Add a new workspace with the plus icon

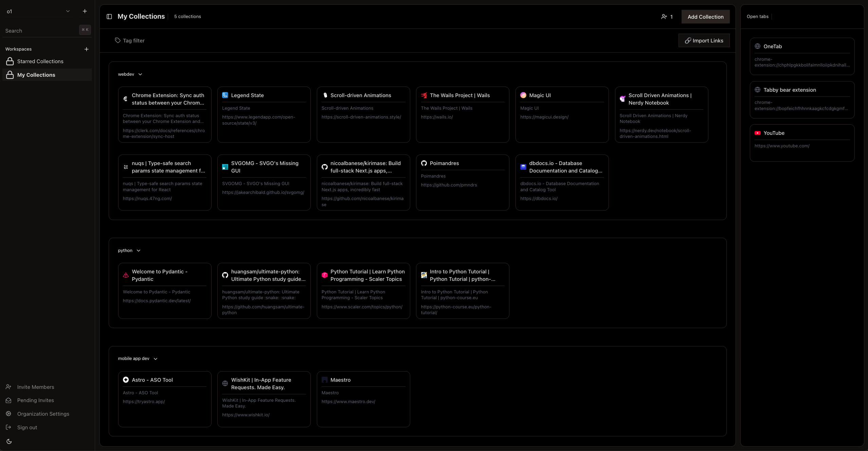tap(87, 49)
